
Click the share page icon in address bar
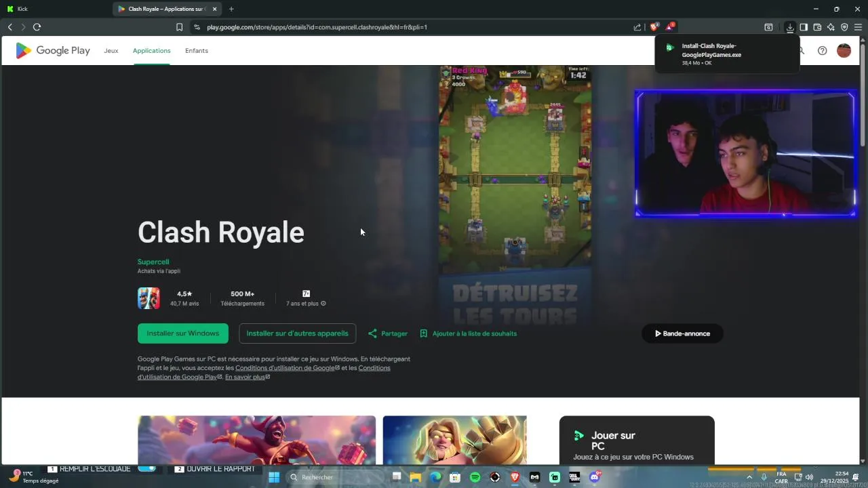(x=637, y=27)
